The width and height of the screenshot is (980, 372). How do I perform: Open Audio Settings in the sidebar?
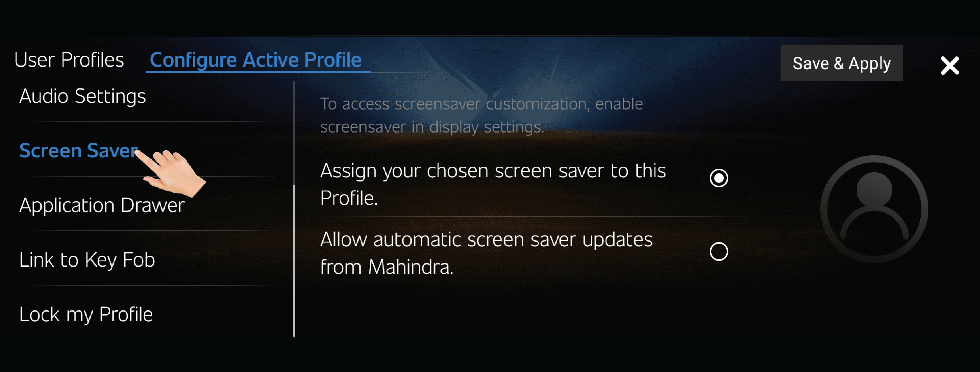[x=83, y=96]
